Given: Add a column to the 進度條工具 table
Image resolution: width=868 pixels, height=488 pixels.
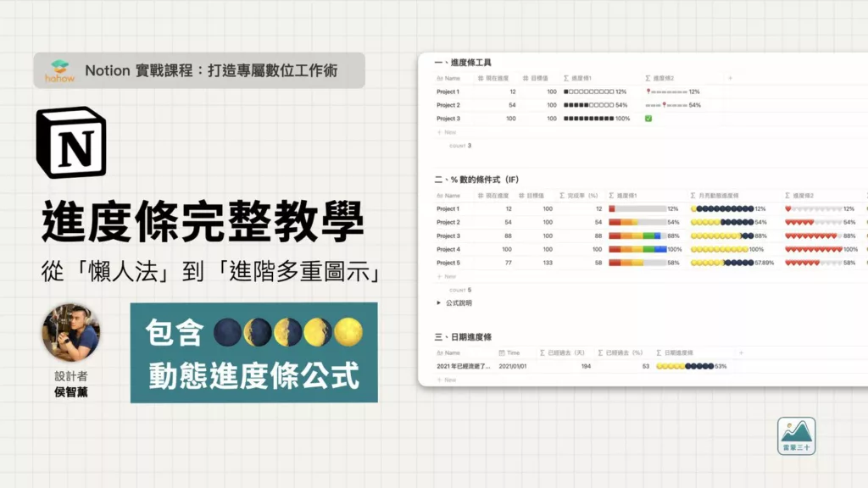Looking at the screenshot, I should [x=730, y=78].
